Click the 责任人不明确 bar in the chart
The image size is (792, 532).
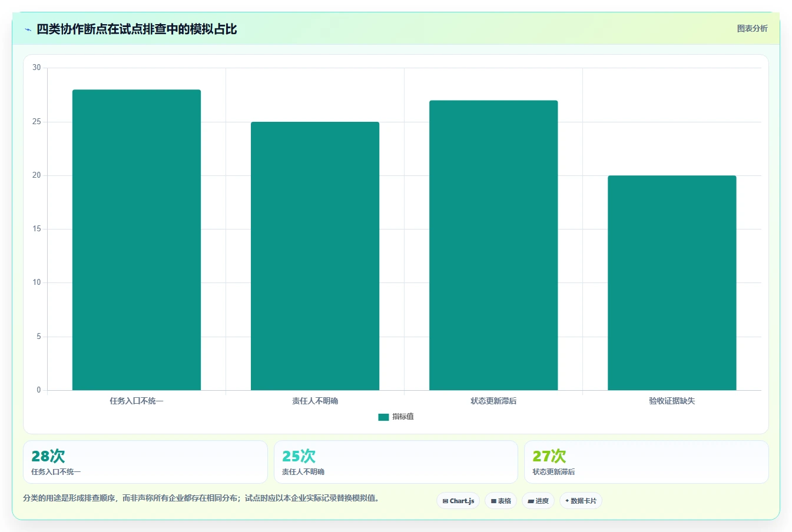[315, 256]
